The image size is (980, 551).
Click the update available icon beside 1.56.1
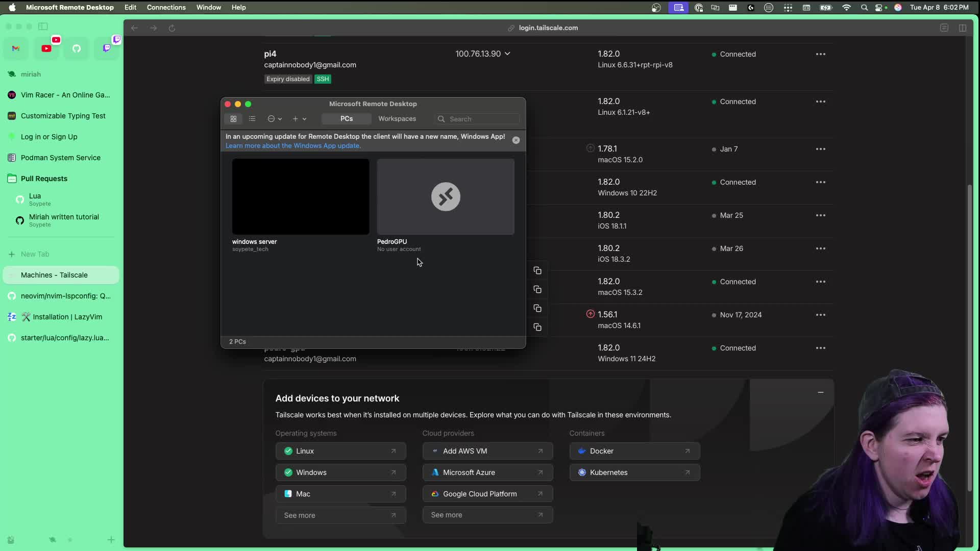tap(591, 314)
